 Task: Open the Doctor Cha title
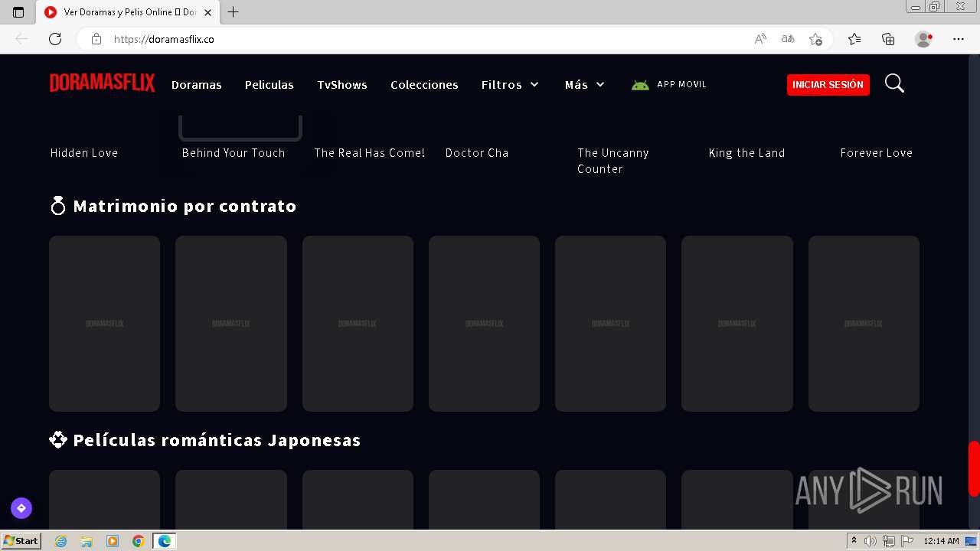(477, 153)
